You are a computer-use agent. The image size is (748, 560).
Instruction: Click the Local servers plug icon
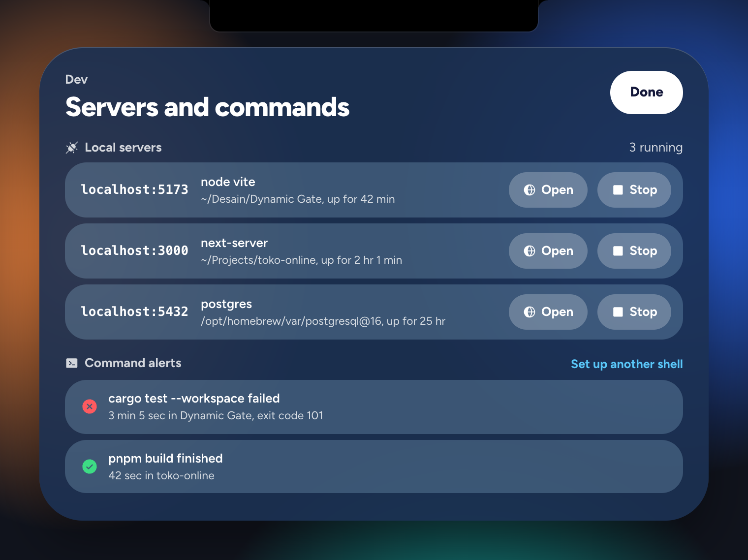[x=72, y=148]
